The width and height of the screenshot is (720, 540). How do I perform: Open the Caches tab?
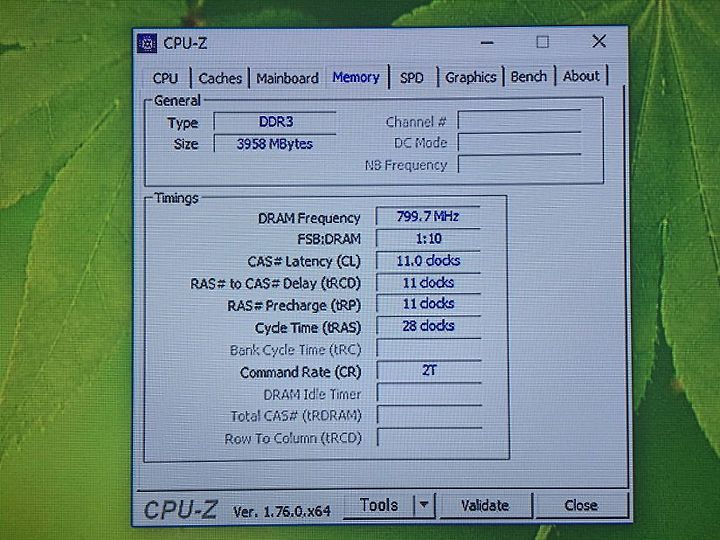point(220,78)
